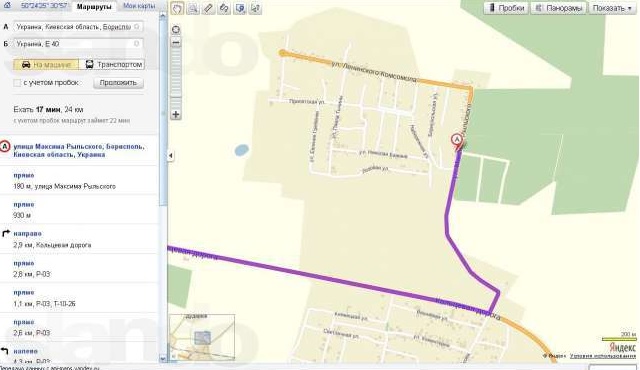
Task: Click the home icon in sidebar header
Action: point(7,5)
